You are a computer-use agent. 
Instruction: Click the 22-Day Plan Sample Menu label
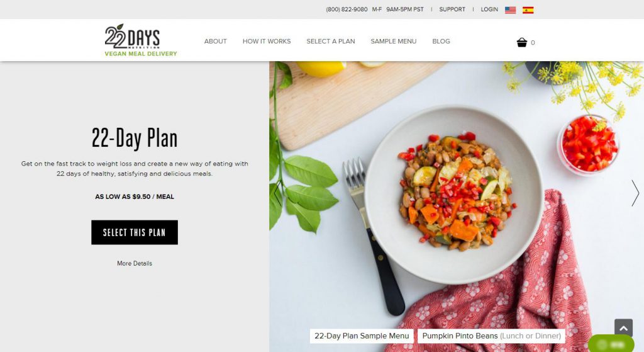coord(362,336)
